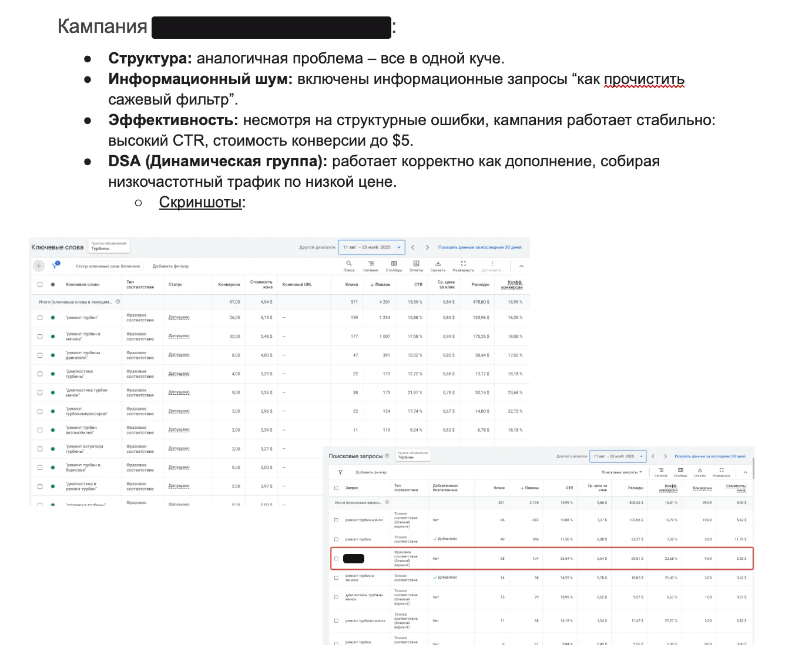
Task: Open the blue filter funnel in Ключевые слова
Action: pyautogui.click(x=56, y=266)
